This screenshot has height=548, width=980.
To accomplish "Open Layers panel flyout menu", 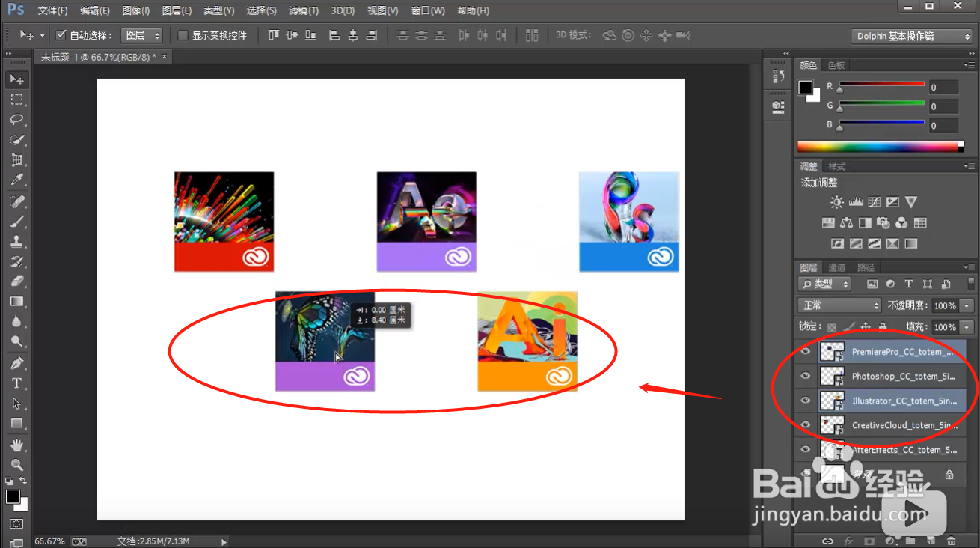I will click(970, 267).
